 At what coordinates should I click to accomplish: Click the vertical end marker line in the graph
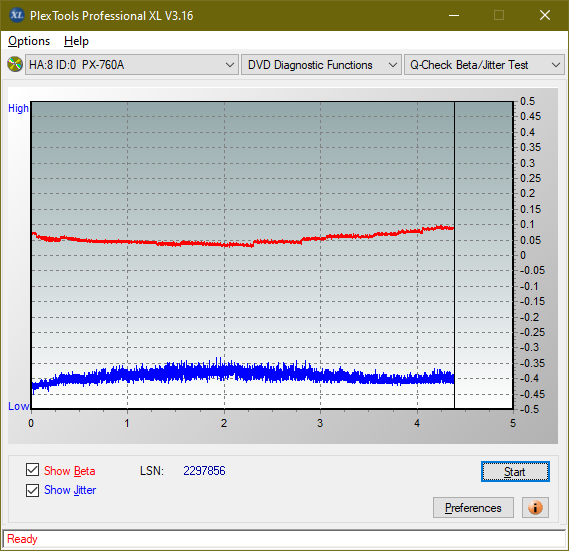(x=454, y=254)
